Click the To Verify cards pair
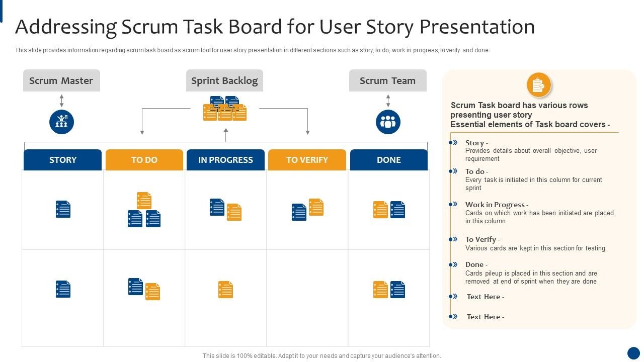Image resolution: width=644 pixels, height=362 pixels. tap(307, 210)
